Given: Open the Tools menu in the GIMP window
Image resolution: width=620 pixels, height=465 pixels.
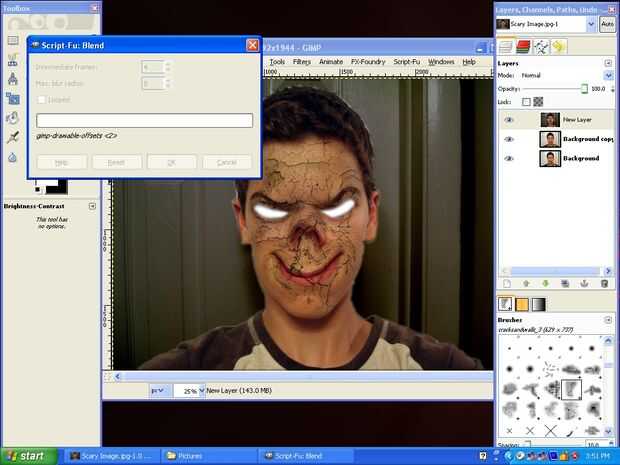Looking at the screenshot, I should point(277,62).
